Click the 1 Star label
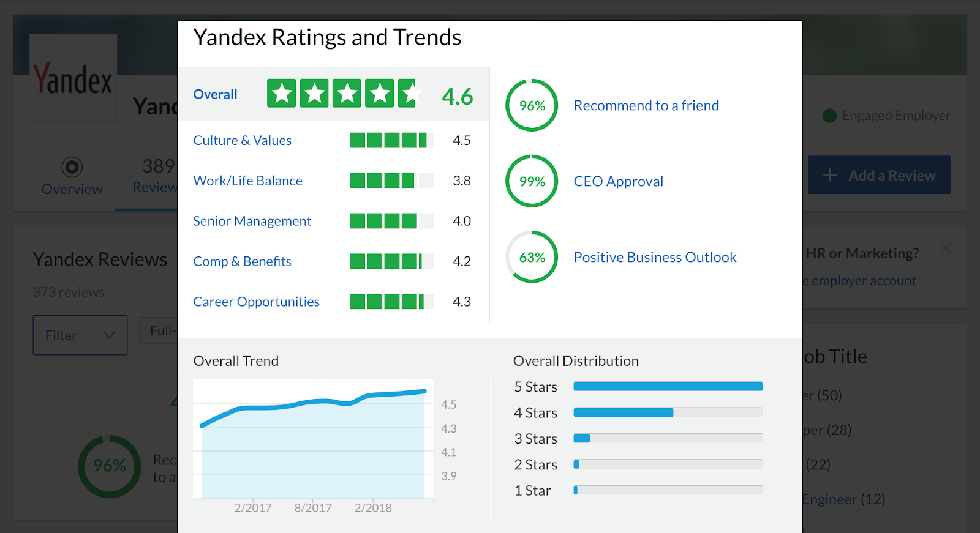Screen dimensions: 980x533 pyautogui.click(x=532, y=491)
